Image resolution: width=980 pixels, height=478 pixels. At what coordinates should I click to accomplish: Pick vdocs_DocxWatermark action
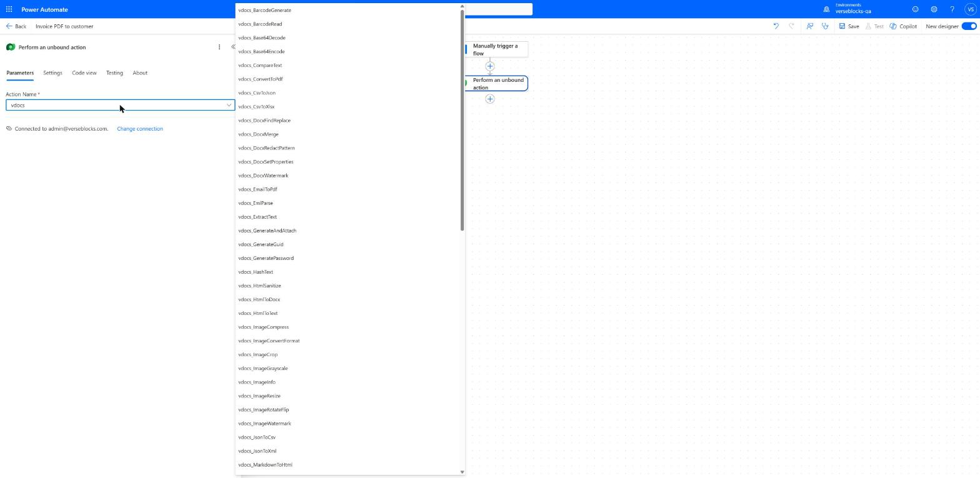(347, 176)
